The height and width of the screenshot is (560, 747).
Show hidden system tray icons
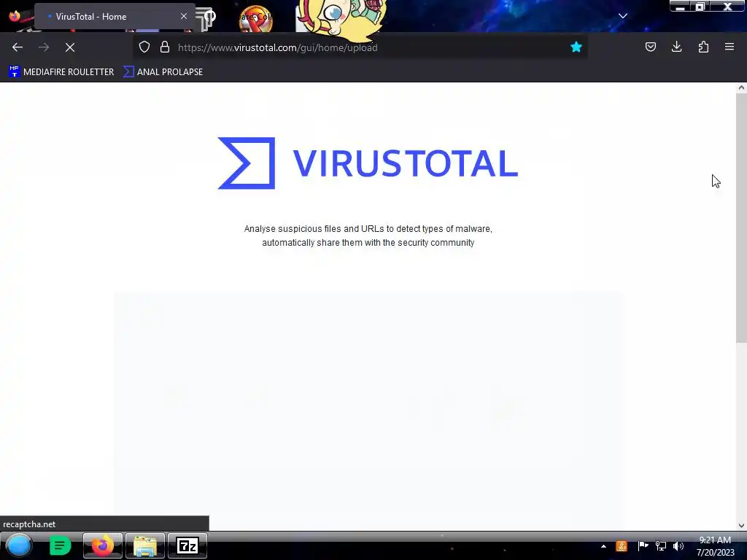point(603,546)
